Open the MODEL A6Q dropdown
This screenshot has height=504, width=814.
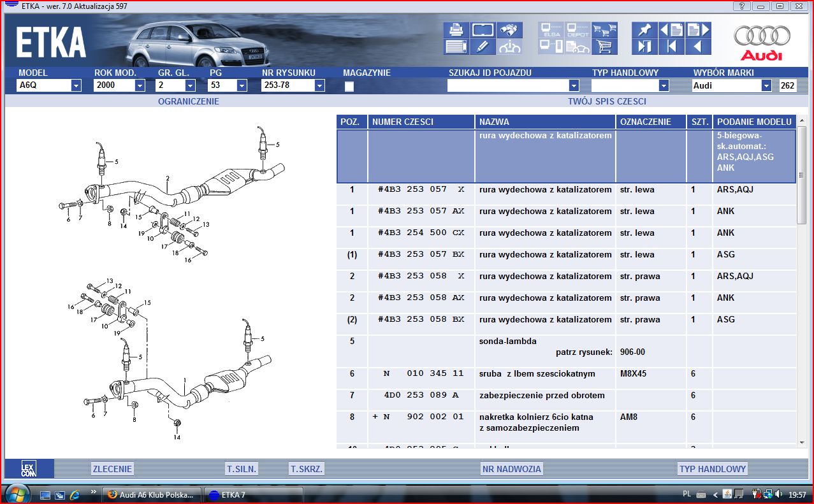tap(76, 85)
